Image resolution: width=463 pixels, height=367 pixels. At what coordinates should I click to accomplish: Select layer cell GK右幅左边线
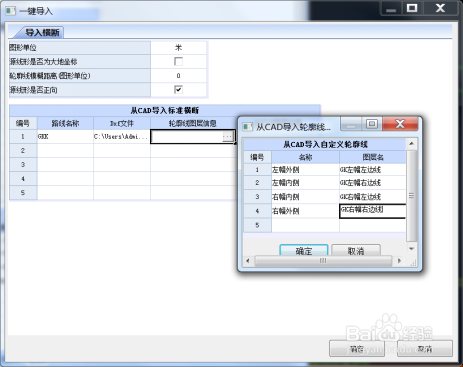(373, 197)
